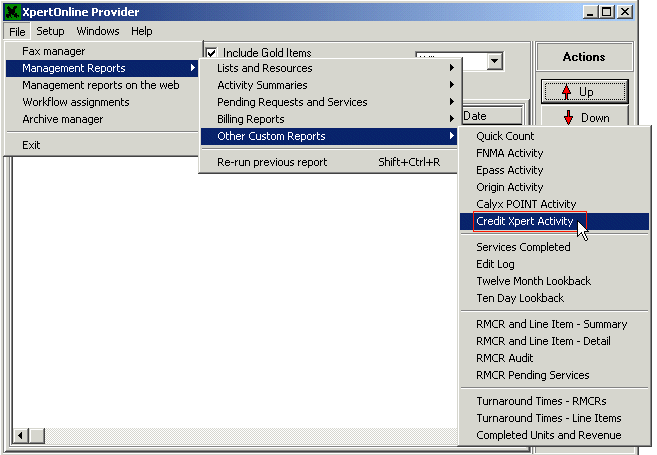This screenshot has width=657, height=455.
Task: Expand Activity Summaries submenu
Action: (x=329, y=85)
